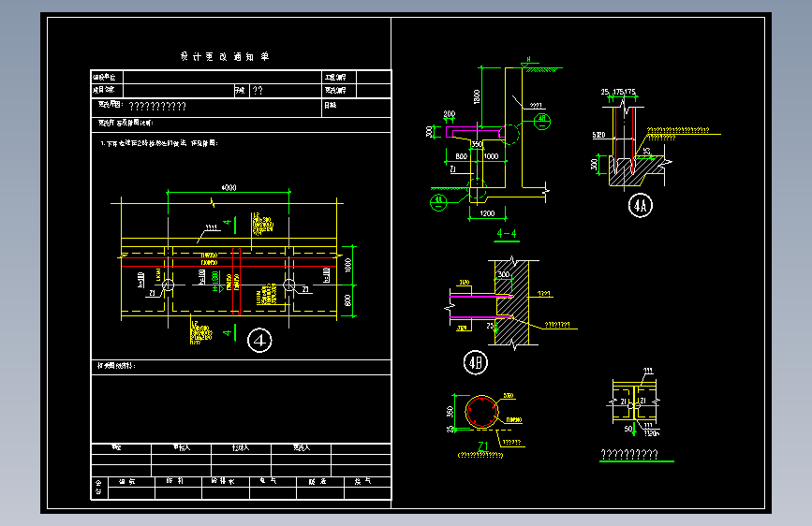This screenshot has height=526, width=812.
Task: Select the magenta slab outline in section 4-4
Action: (474, 132)
